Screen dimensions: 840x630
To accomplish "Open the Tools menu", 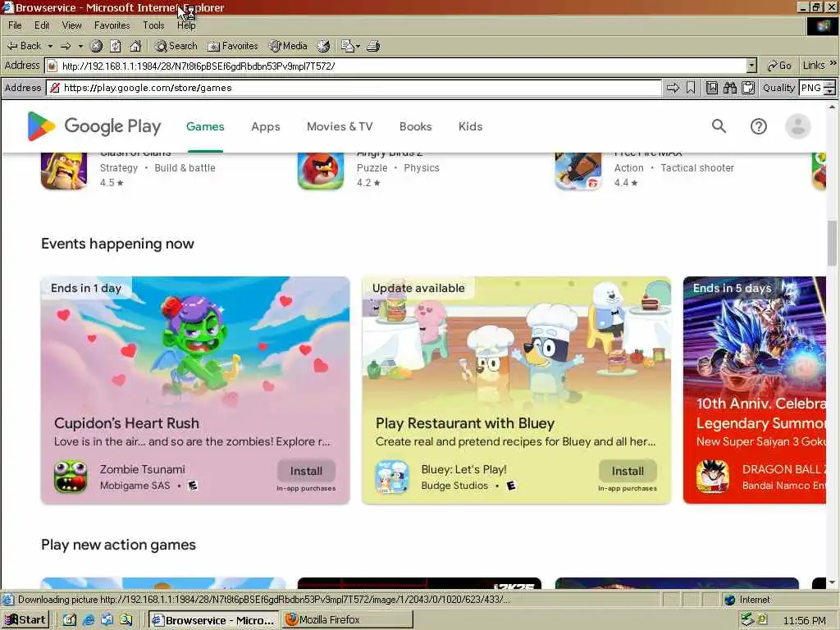I will point(153,25).
